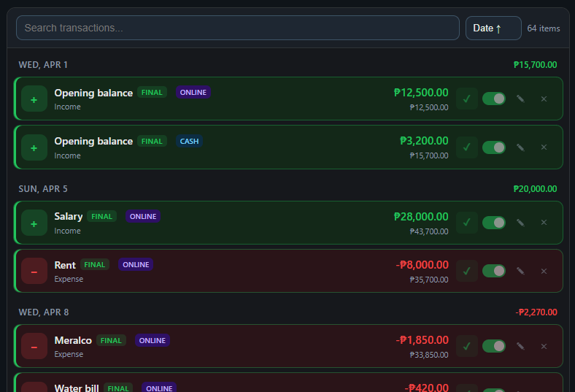
Task: Select the Salary transaction title
Action: 68,216
